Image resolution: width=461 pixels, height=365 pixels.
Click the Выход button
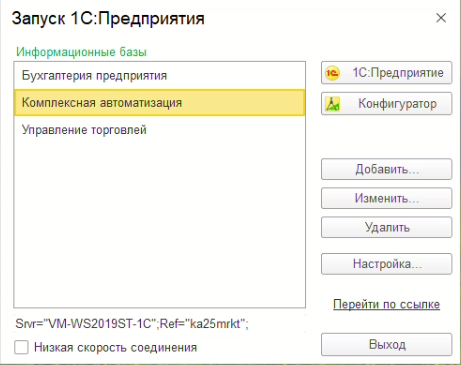tap(386, 345)
